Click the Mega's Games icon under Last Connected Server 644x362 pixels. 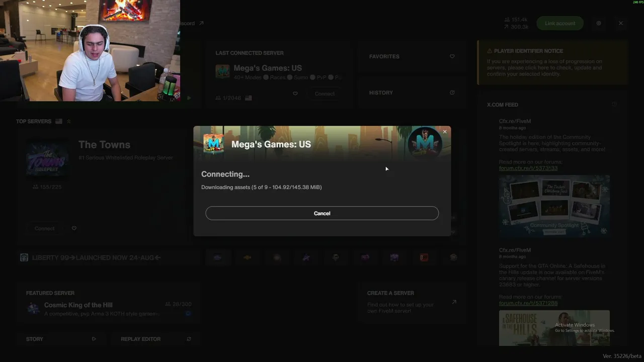(222, 71)
